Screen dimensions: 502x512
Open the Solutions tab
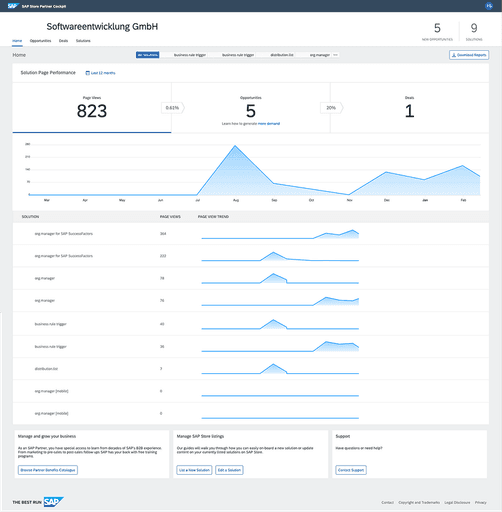click(x=83, y=41)
